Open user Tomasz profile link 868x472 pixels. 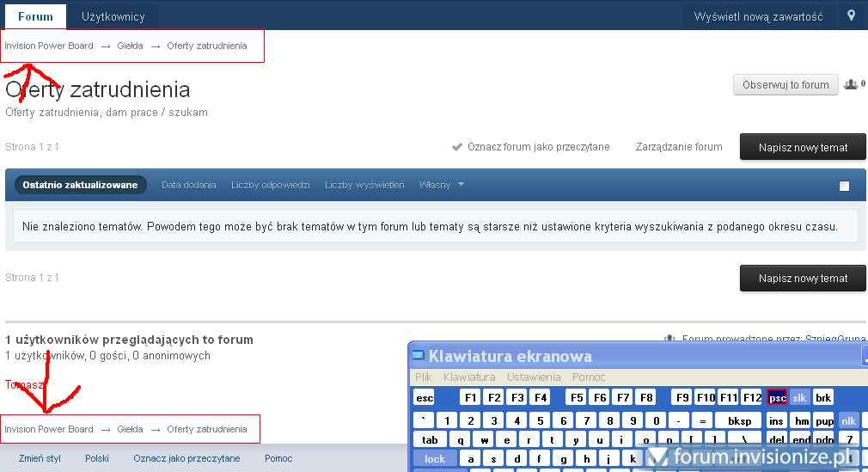click(x=24, y=384)
